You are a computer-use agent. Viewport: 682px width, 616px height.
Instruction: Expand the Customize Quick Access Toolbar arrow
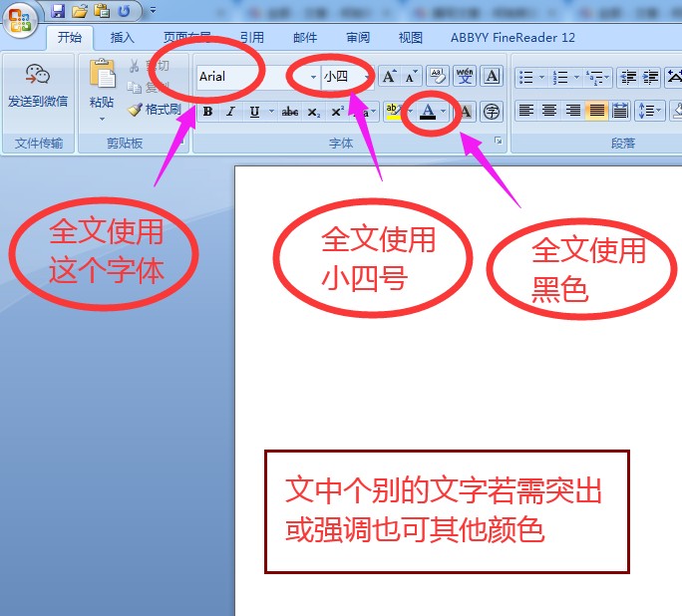point(153,10)
